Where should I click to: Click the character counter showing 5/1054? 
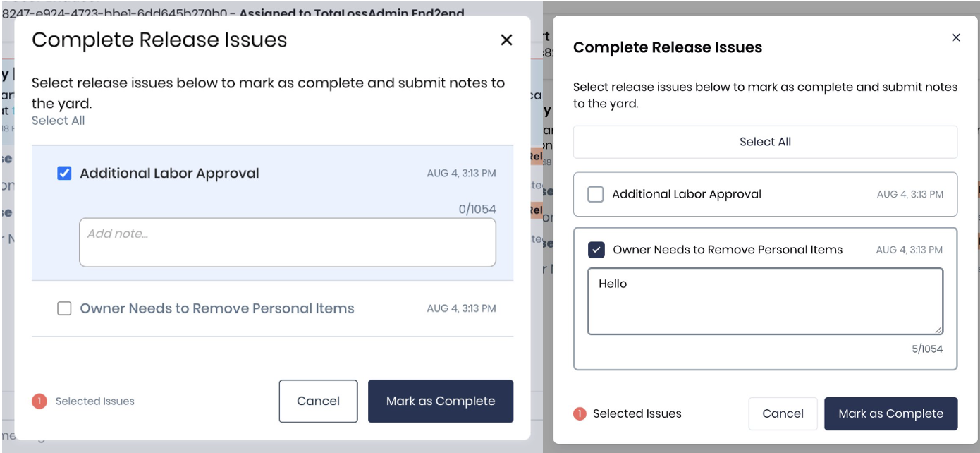point(927,349)
